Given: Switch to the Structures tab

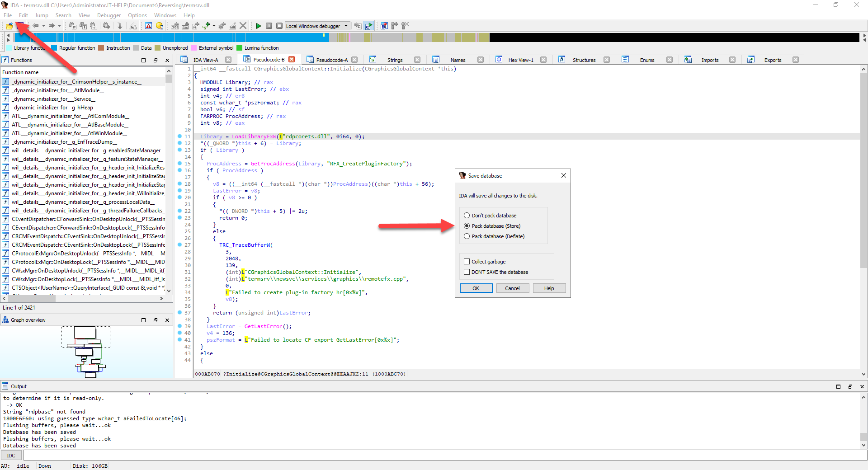Looking at the screenshot, I should [584, 59].
